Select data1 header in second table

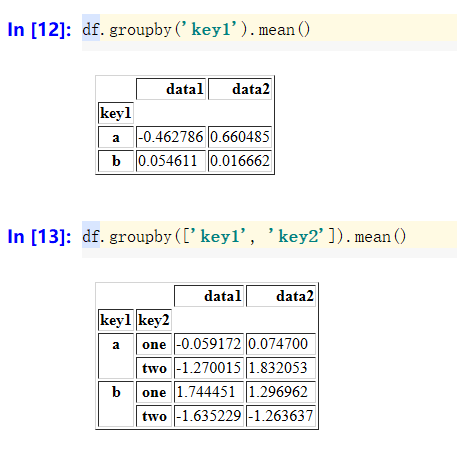pyautogui.click(x=209, y=296)
